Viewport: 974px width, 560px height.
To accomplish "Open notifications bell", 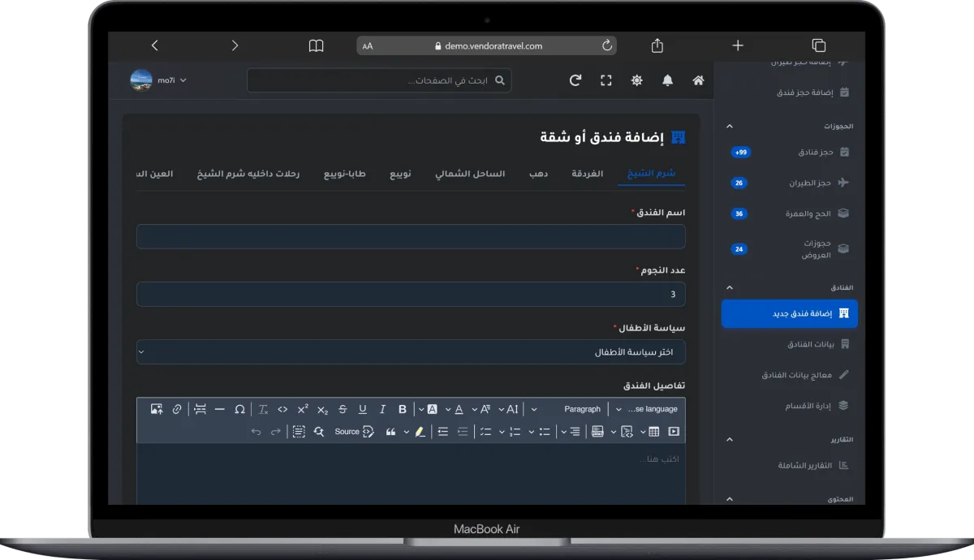I will point(667,80).
